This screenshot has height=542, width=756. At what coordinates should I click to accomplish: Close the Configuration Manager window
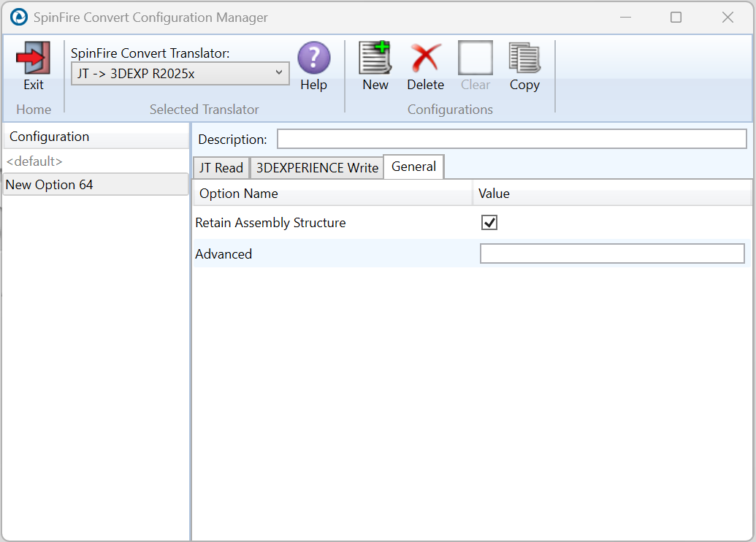point(728,18)
